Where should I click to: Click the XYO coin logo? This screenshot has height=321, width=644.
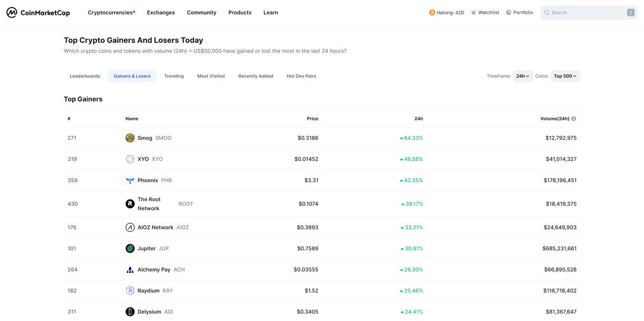pos(130,159)
